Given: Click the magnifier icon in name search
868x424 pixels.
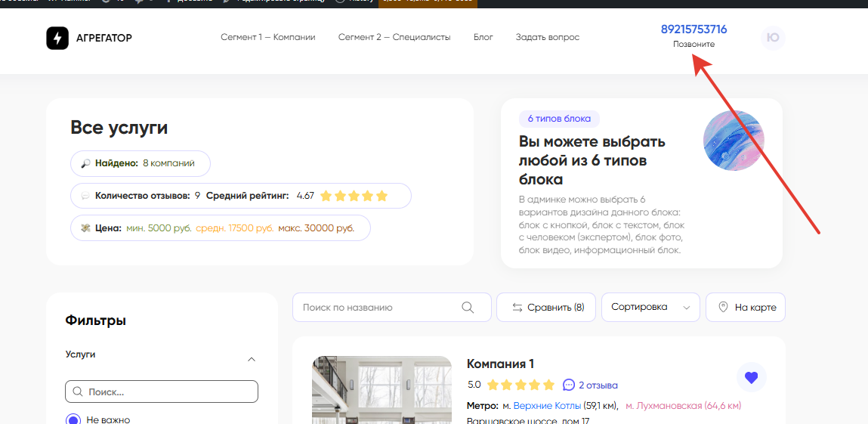Looking at the screenshot, I should click(468, 308).
